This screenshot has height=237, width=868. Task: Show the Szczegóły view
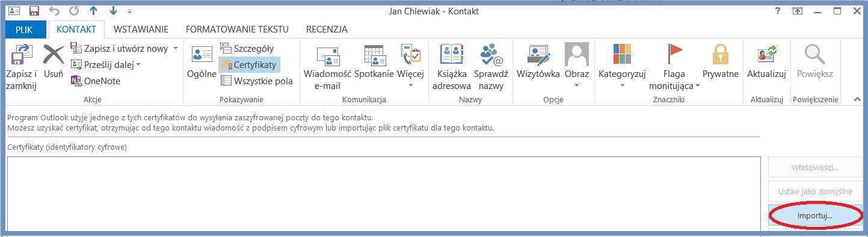coord(247,48)
